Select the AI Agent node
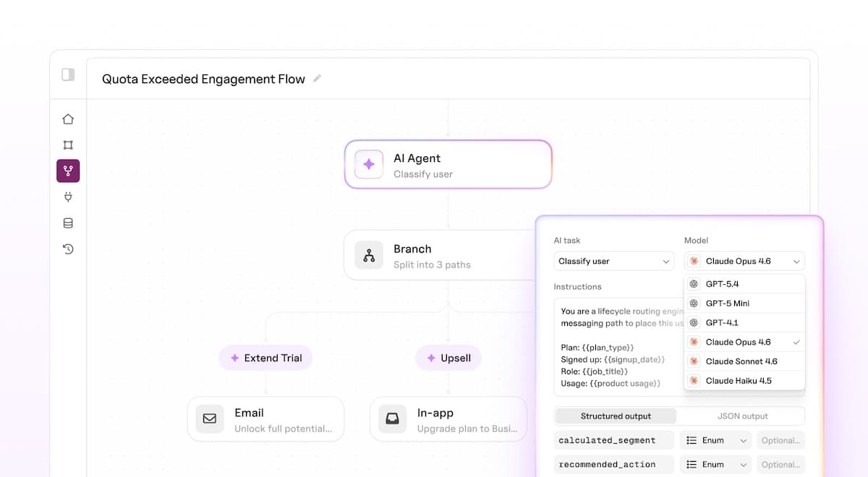 point(448,165)
